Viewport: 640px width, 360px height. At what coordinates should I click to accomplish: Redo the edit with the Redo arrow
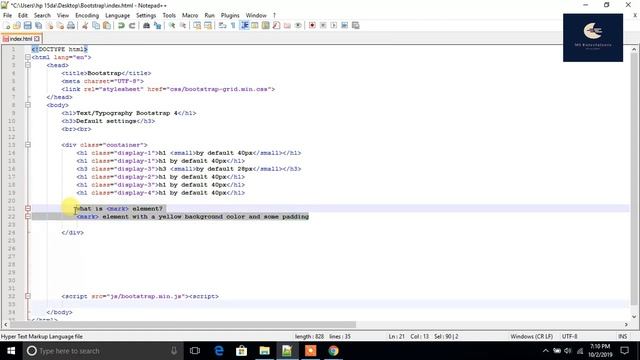(132, 25)
